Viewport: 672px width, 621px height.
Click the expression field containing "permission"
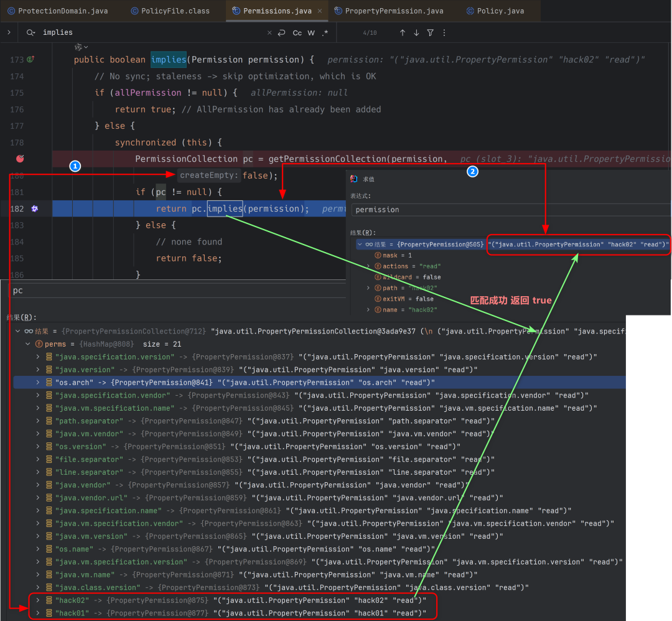tap(511, 210)
